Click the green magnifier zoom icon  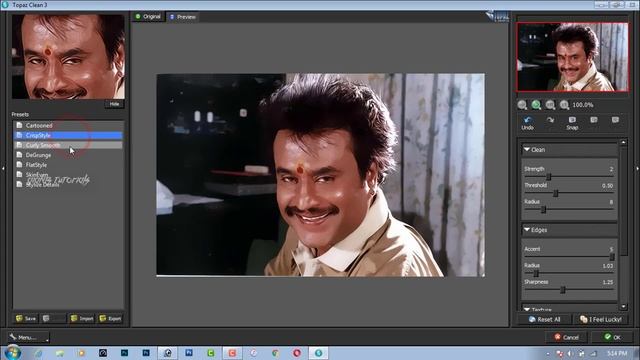(536, 105)
